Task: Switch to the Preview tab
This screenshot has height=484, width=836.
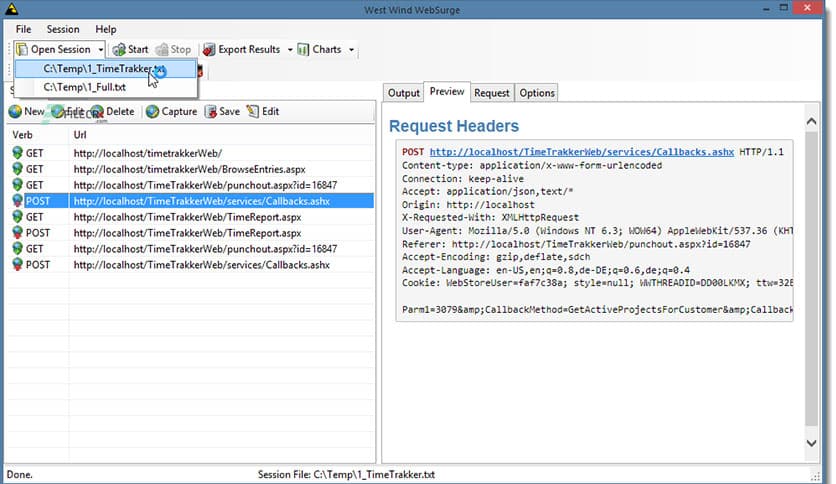Action: [447, 92]
